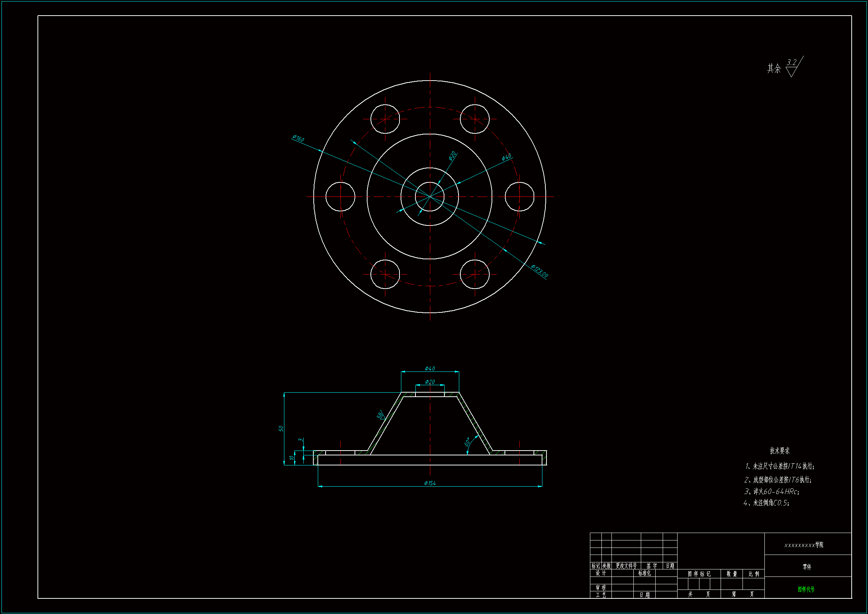The image size is (868, 614).
Task: Select the 60° angle dimension
Action: [x=468, y=442]
